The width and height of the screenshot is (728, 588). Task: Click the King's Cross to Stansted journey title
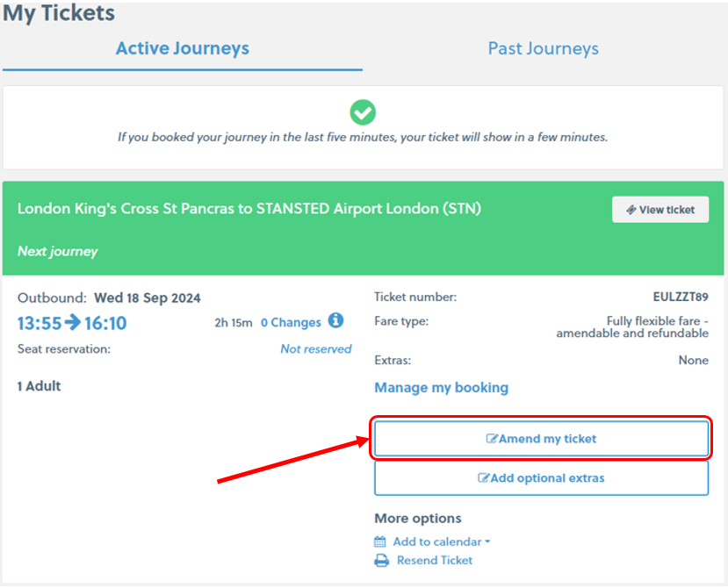click(249, 209)
